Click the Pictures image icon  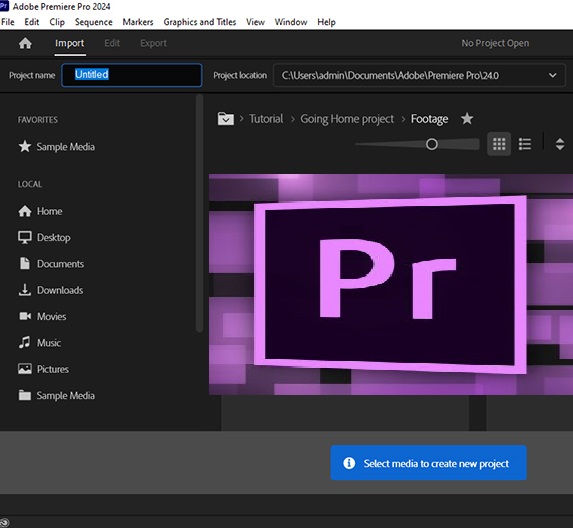pyautogui.click(x=25, y=369)
